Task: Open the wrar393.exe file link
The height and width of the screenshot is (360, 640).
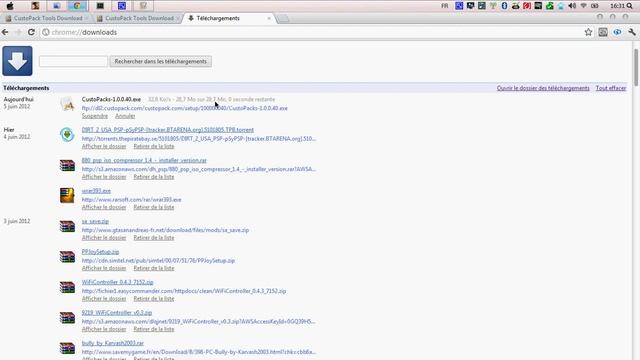Action: coord(96,191)
